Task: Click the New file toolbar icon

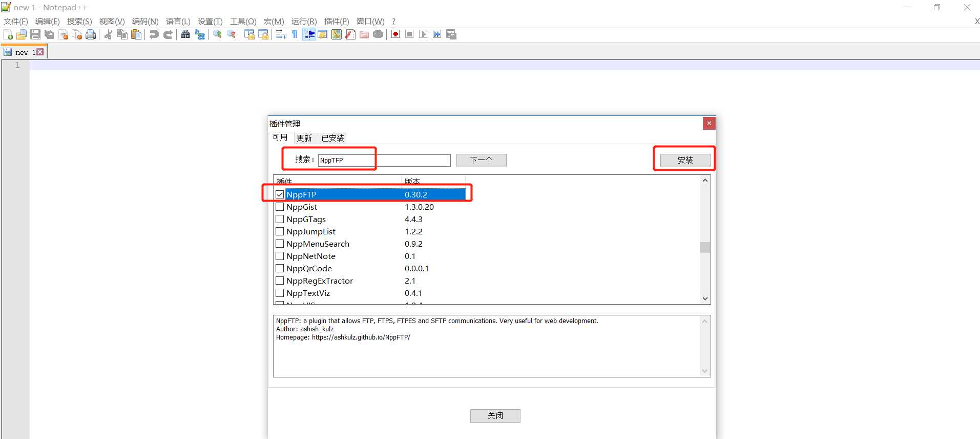Action: pos(8,34)
